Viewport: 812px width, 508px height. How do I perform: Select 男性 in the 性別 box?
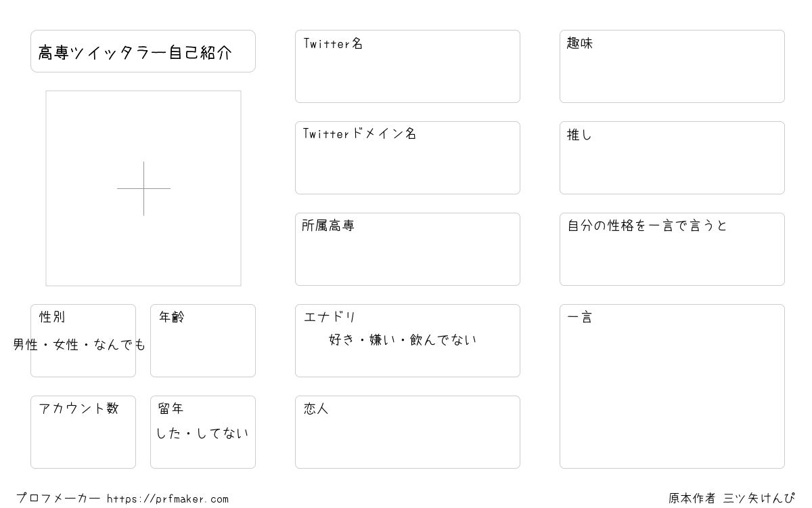pyautogui.click(x=26, y=345)
